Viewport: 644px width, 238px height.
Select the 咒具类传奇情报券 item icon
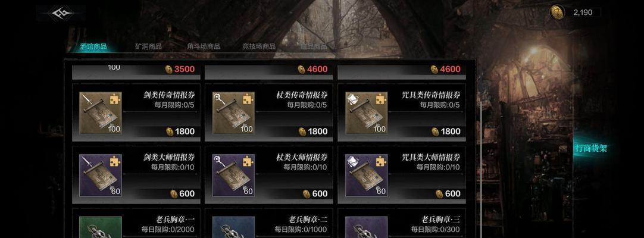(367, 112)
